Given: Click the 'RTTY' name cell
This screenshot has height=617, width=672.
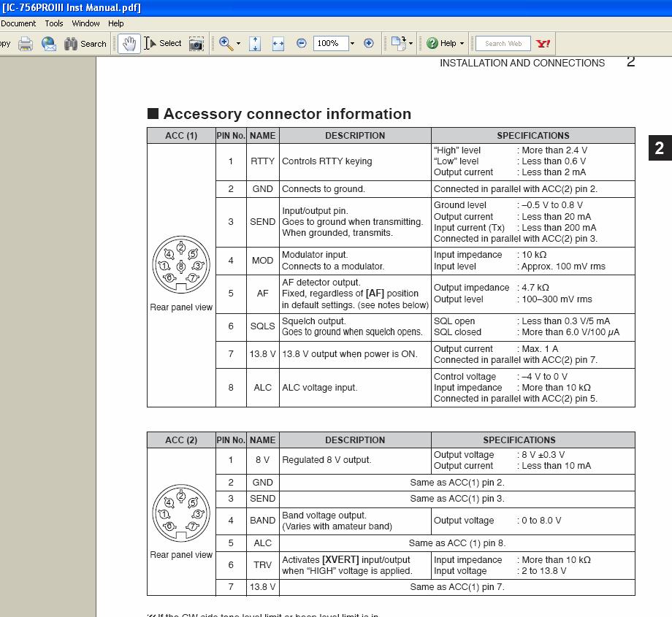Looking at the screenshot, I should [x=263, y=161].
